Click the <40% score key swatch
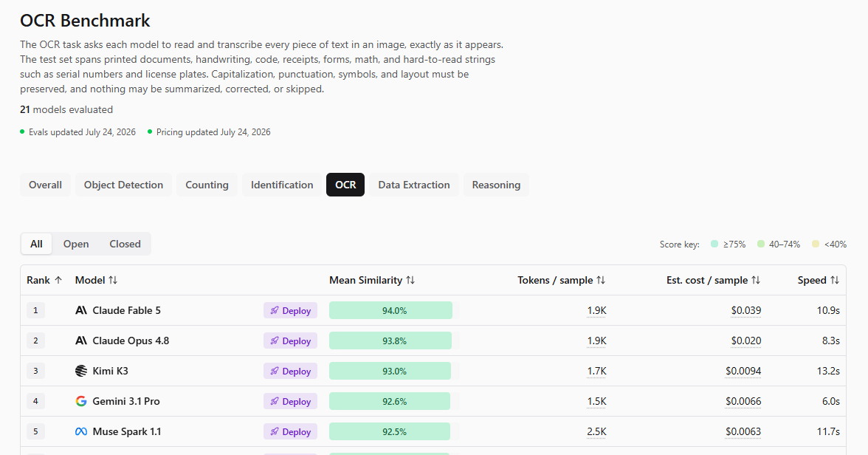 click(816, 244)
